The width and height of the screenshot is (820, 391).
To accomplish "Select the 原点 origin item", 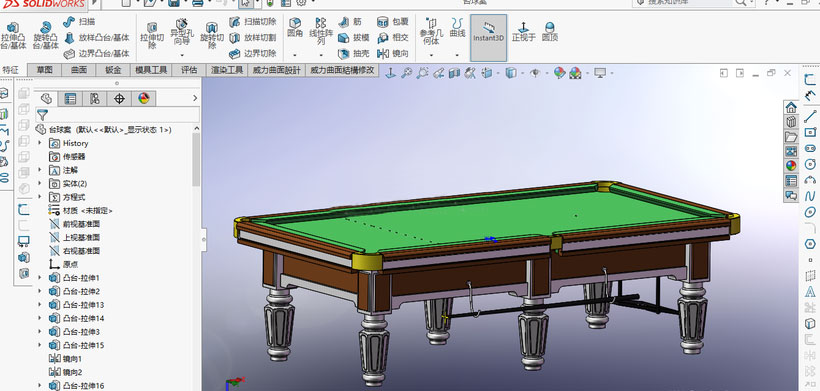I will (x=64, y=264).
